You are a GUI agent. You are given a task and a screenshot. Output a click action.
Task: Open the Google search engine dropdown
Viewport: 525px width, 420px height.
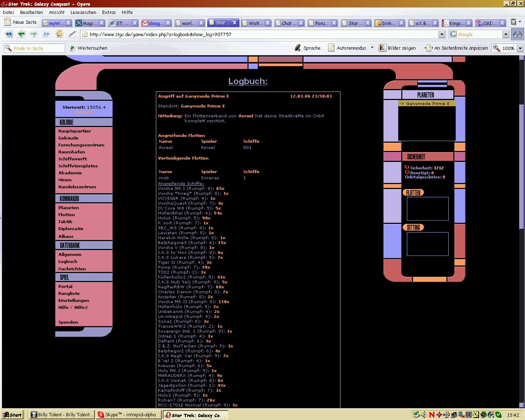point(506,34)
